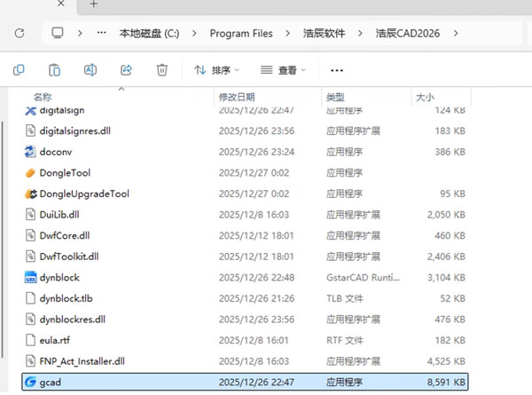The width and height of the screenshot is (532, 395).
Task: Sort by the 大小 column header
Action: tap(425, 97)
